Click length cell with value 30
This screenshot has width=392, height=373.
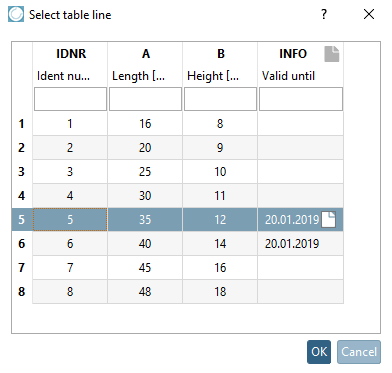tap(145, 196)
